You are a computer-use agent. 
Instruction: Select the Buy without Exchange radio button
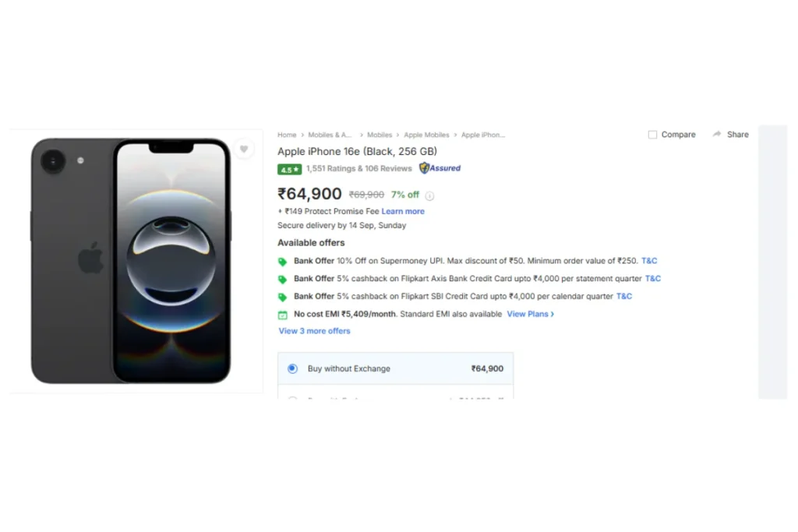click(x=292, y=368)
